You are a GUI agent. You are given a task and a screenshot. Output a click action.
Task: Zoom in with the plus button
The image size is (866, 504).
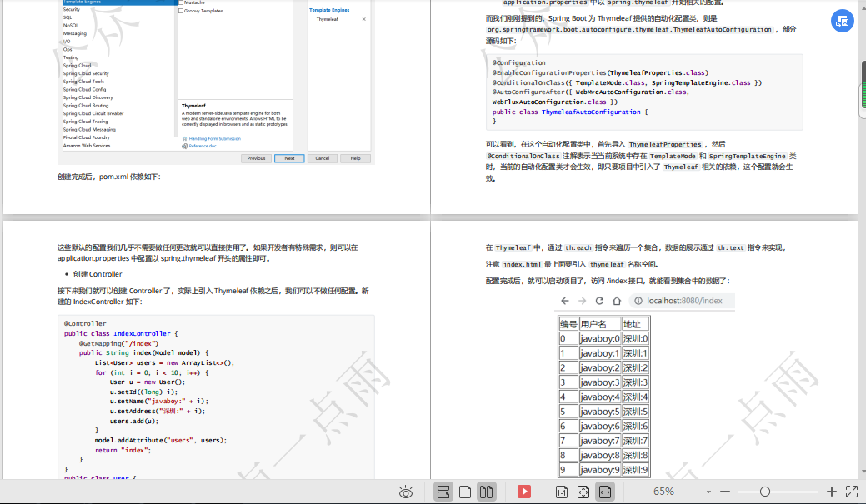[x=832, y=492]
